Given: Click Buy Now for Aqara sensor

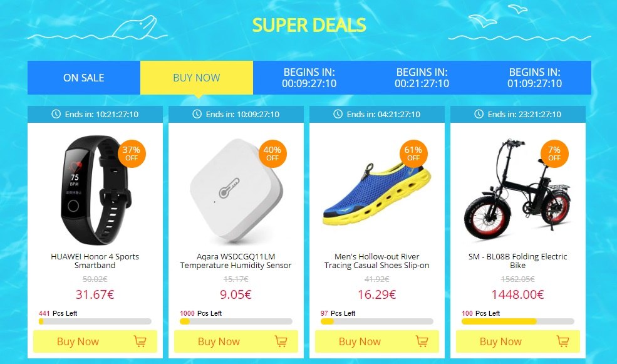Looking at the screenshot, I should [236, 341].
